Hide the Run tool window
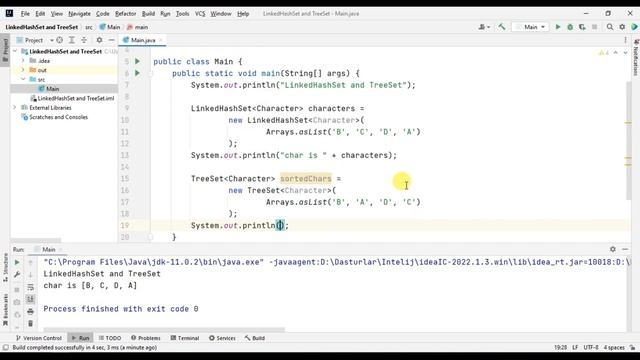640x360 pixels. [x=625, y=249]
